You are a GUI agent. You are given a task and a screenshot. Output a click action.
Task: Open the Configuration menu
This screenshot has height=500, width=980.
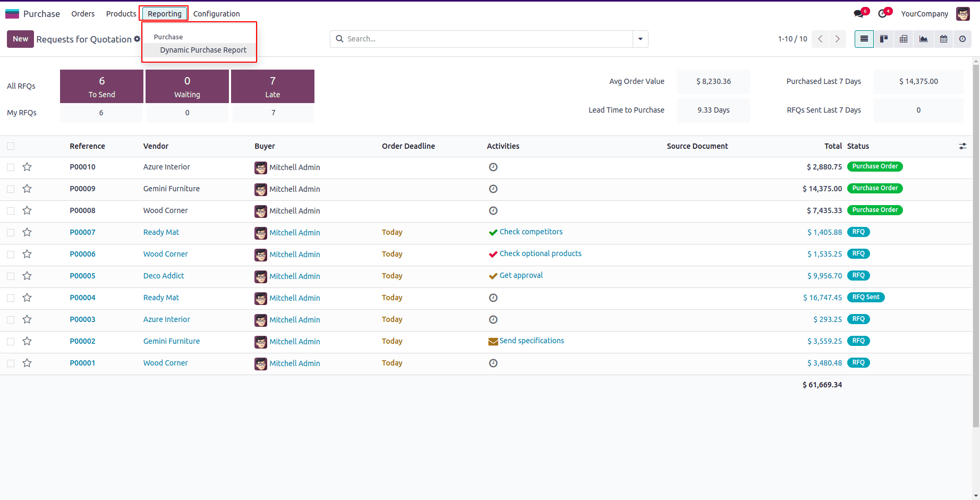pyautogui.click(x=216, y=14)
